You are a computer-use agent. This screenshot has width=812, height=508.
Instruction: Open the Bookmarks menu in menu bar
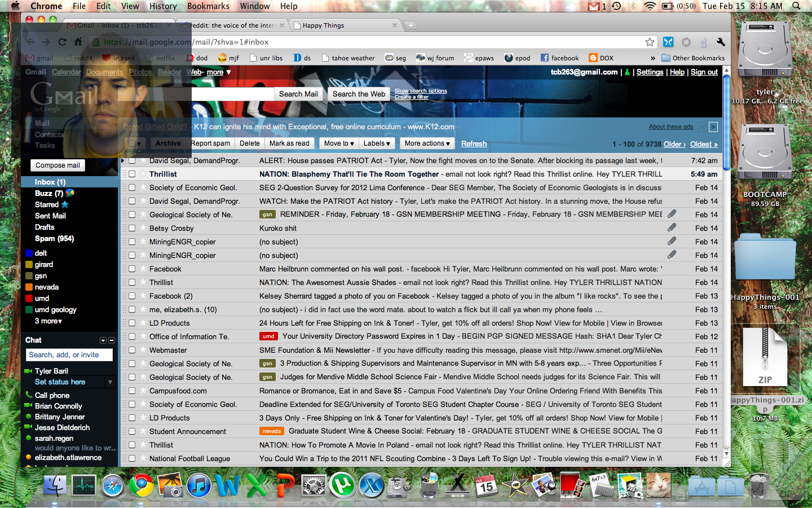click(208, 6)
